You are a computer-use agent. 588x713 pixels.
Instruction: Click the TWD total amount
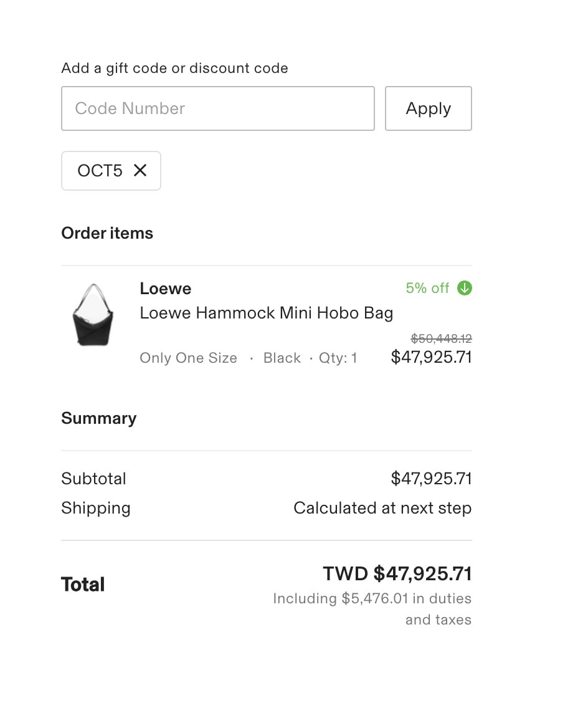pos(397,573)
